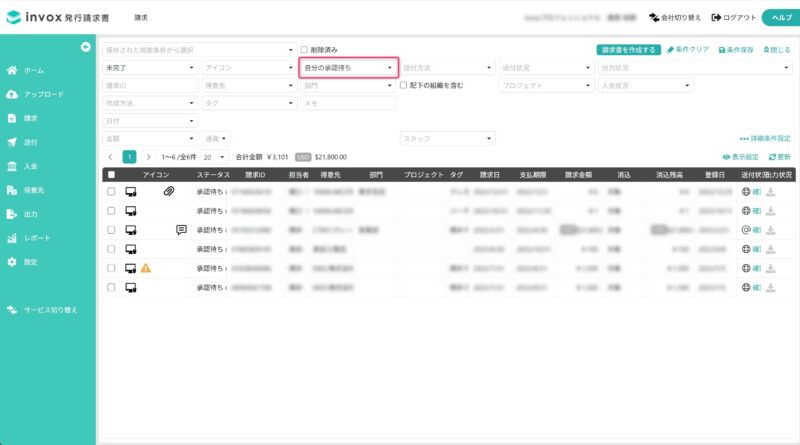Click 条件クリア to clear filters

click(x=688, y=50)
